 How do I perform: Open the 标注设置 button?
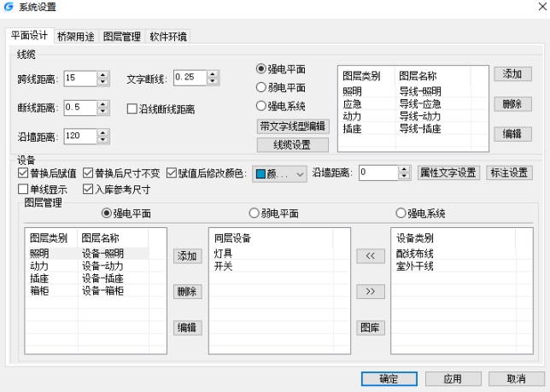click(x=509, y=173)
